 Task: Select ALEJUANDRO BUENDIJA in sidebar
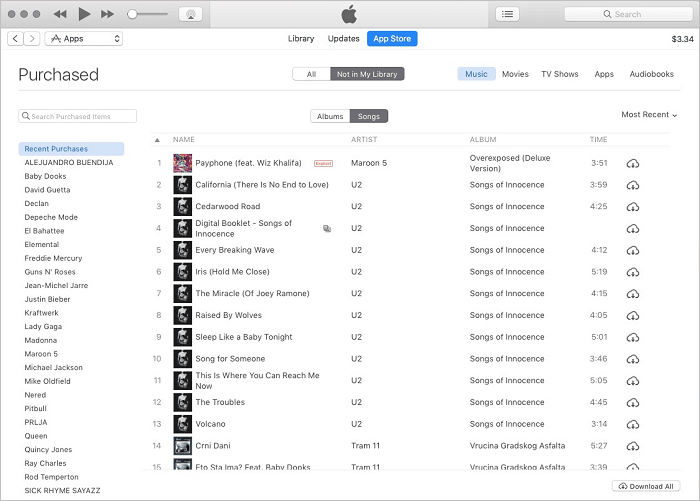tap(69, 163)
